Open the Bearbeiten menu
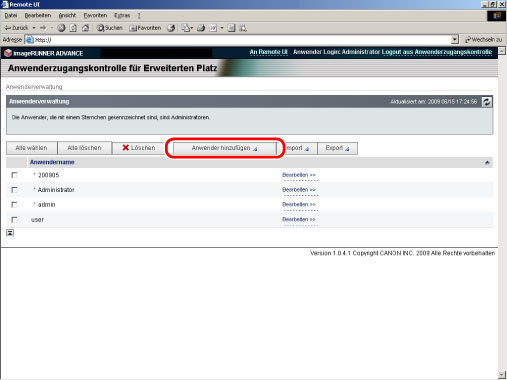 click(38, 15)
